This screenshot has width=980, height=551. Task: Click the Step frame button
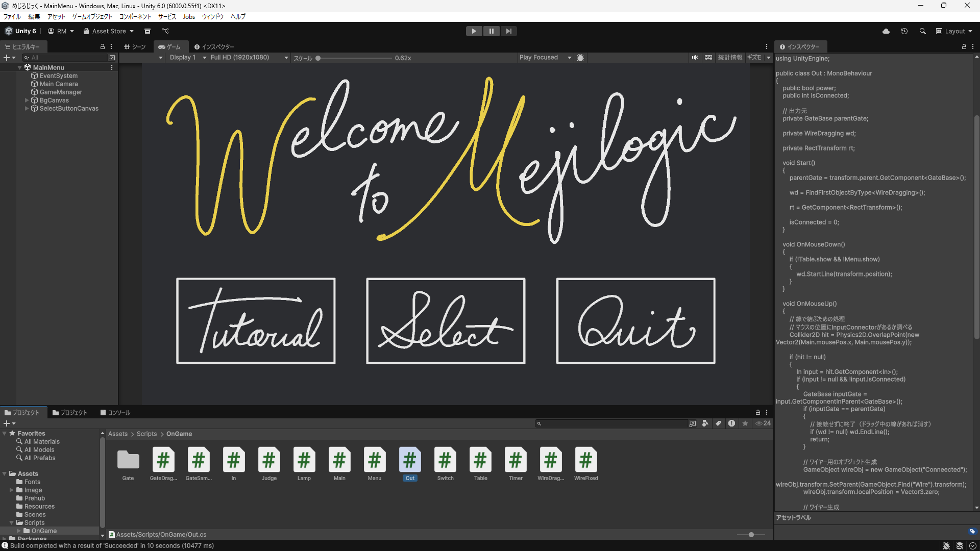click(508, 31)
